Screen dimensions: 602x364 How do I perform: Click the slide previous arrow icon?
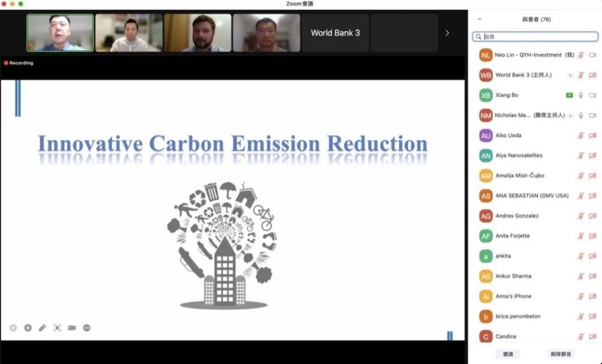click(13, 328)
